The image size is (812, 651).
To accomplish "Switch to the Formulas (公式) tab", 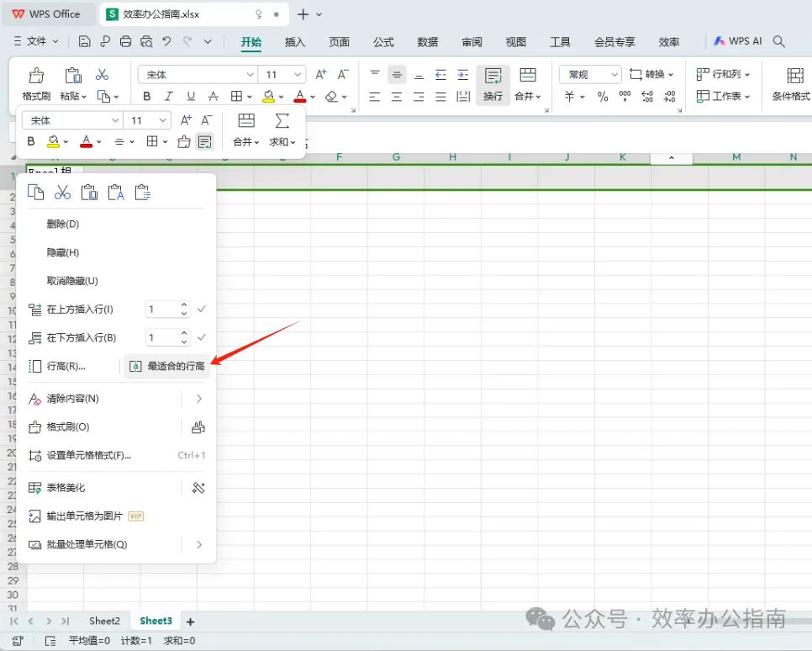I will click(x=383, y=42).
